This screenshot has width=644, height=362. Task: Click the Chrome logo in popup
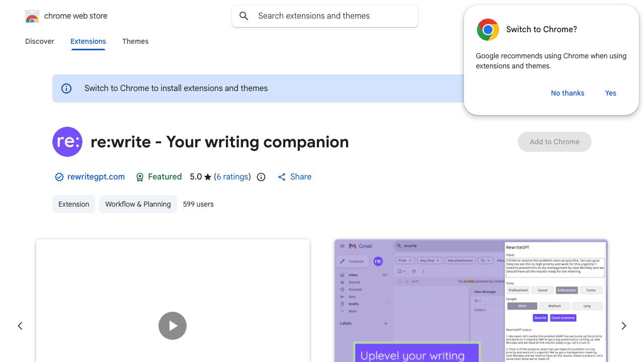488,30
